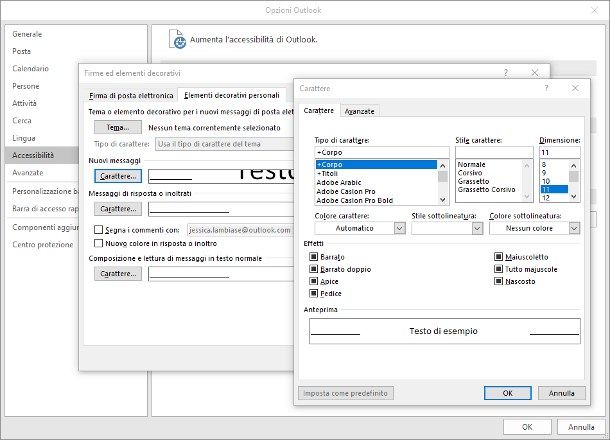Click the Tipo di carattere input field

[x=382, y=152]
